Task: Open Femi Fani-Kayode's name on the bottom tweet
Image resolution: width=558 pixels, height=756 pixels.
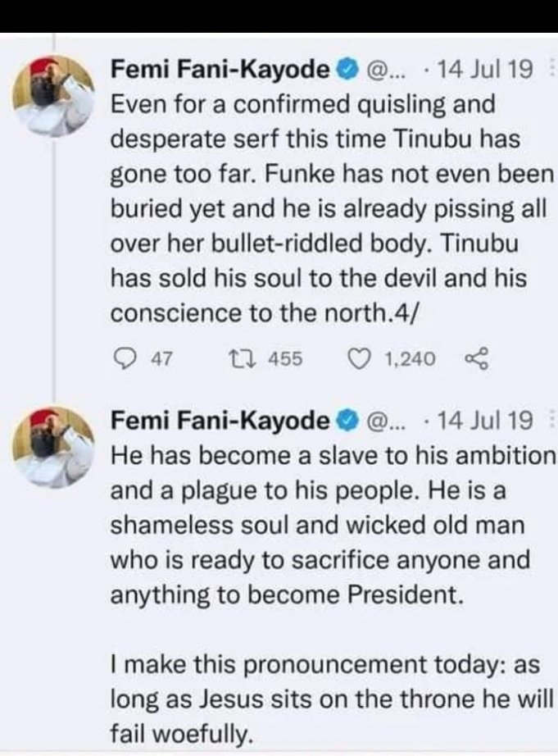Action: point(220,421)
